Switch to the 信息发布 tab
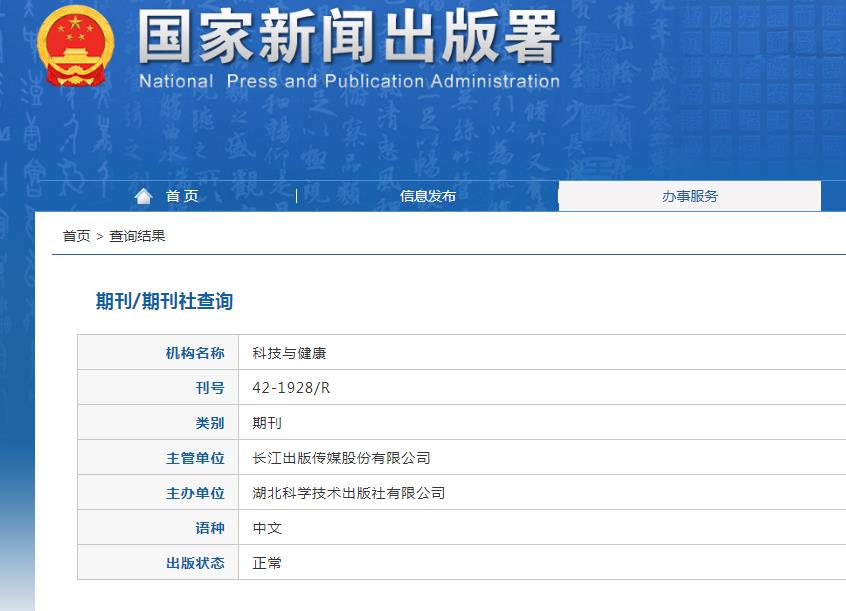This screenshot has height=611, width=846. (427, 196)
